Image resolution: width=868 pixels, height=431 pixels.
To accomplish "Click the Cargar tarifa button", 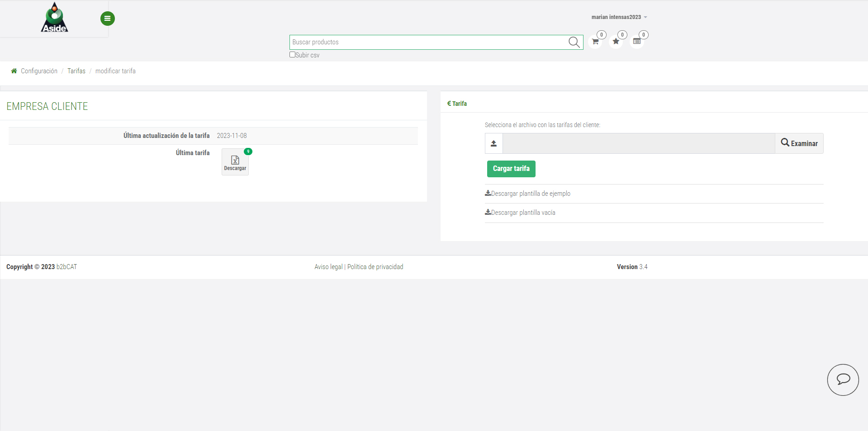I will coord(511,169).
